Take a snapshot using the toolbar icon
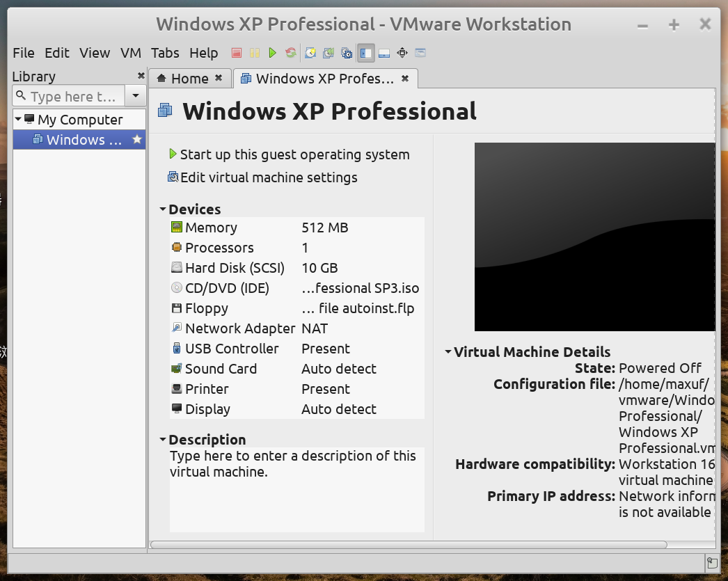Image resolution: width=728 pixels, height=581 pixels. 310,53
